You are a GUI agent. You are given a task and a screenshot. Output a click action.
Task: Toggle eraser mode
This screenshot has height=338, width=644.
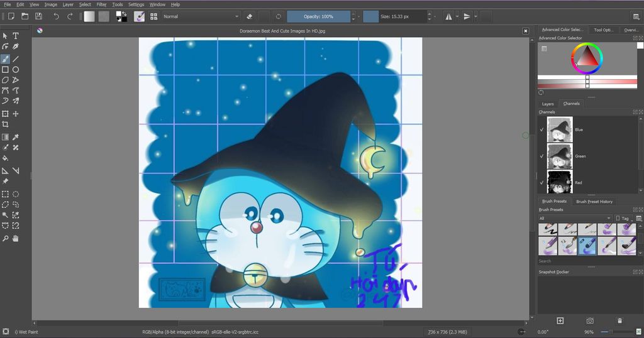click(249, 16)
